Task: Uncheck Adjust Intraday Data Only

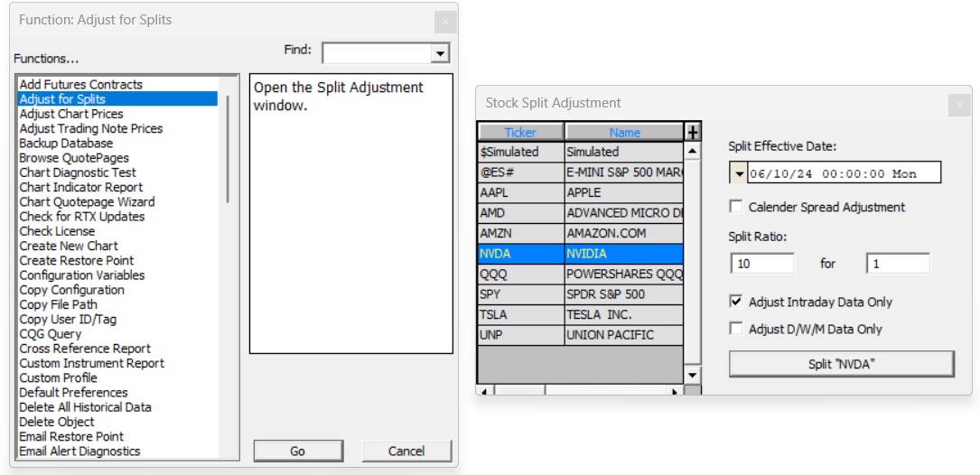Action: [736, 302]
